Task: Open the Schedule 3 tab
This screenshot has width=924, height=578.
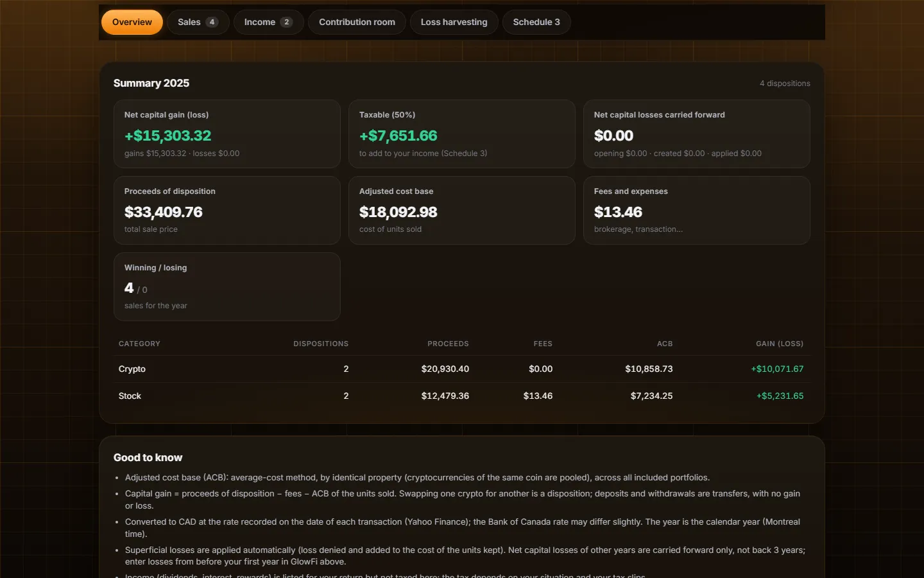Action: tap(536, 22)
